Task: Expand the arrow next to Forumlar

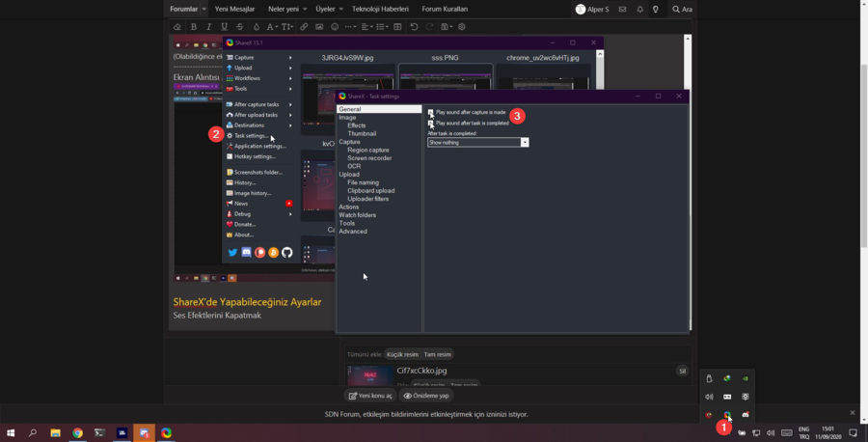Action: coord(204,9)
